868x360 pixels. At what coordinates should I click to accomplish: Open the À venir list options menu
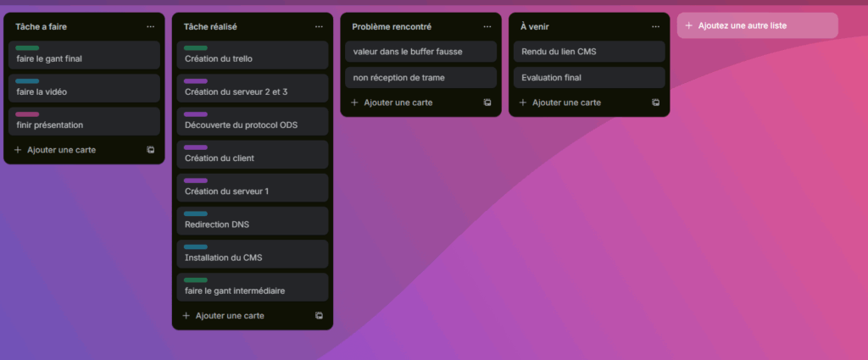[x=655, y=27]
